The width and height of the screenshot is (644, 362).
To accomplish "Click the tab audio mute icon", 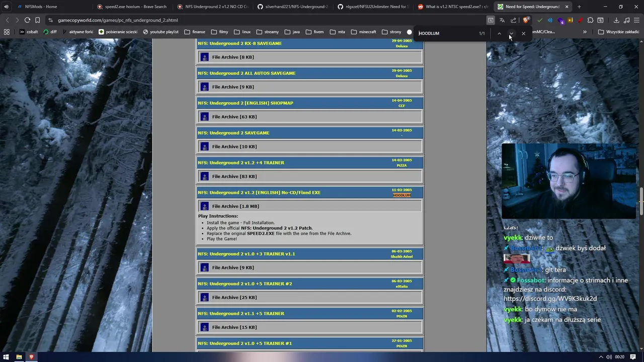I will click(6, 7).
